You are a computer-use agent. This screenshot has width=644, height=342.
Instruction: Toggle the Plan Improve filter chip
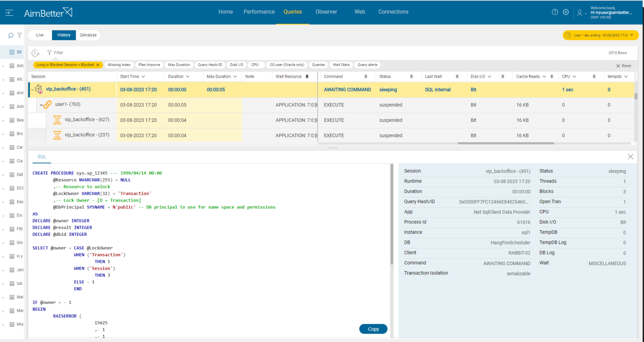tap(149, 65)
